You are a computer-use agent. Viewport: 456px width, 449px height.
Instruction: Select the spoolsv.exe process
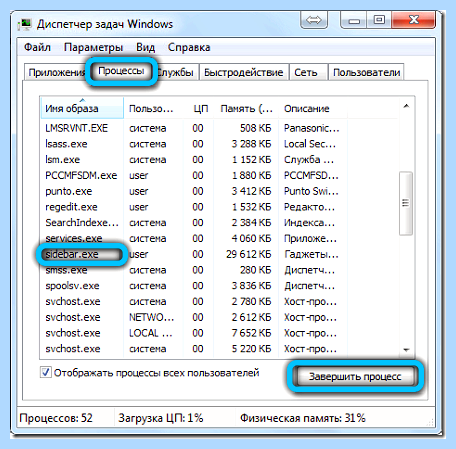pyautogui.click(x=72, y=286)
